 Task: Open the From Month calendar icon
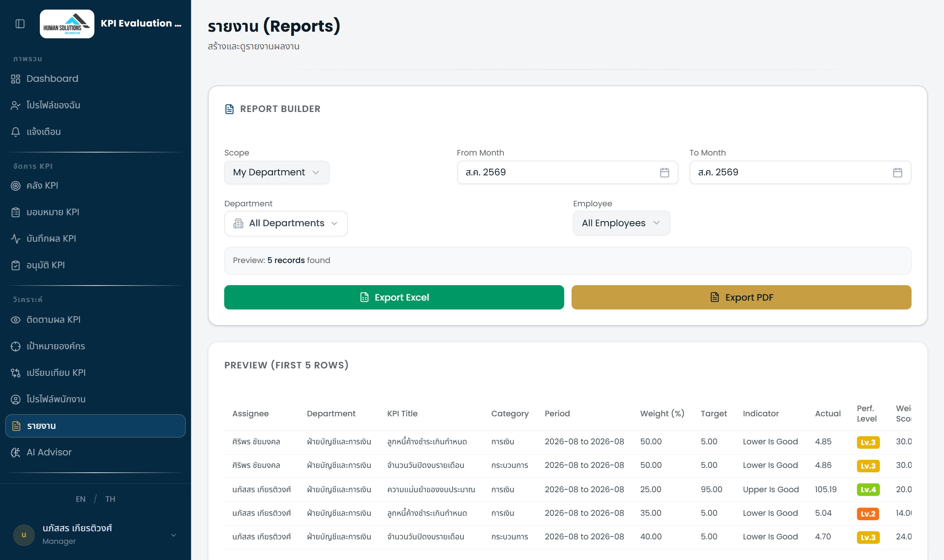coord(664,172)
